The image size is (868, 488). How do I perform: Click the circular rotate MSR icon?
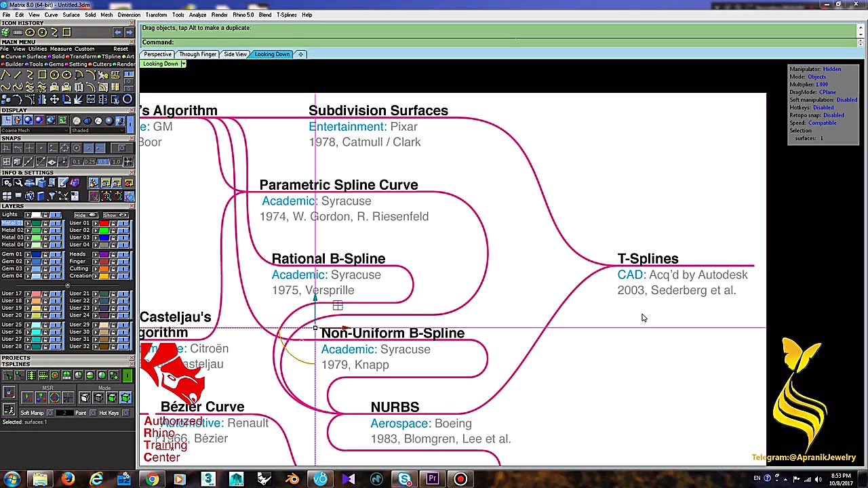tap(55, 398)
